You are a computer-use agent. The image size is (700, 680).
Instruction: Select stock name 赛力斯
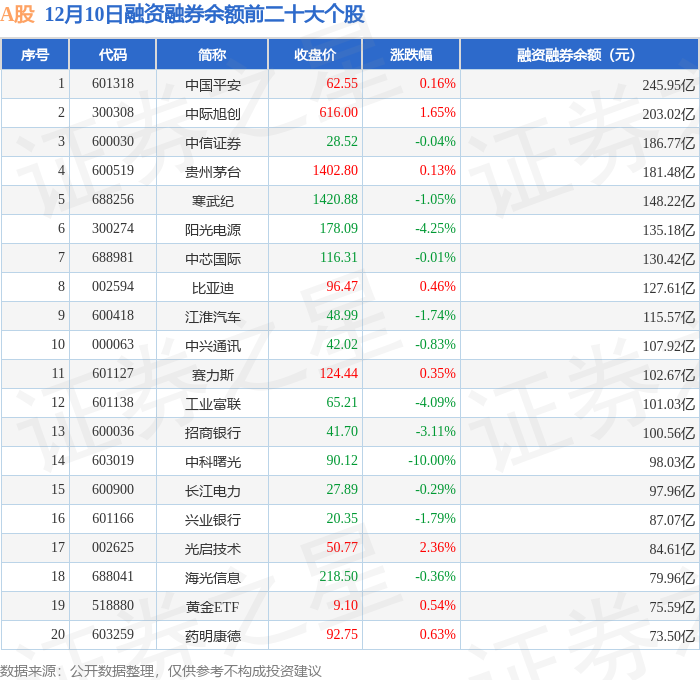tap(213, 375)
